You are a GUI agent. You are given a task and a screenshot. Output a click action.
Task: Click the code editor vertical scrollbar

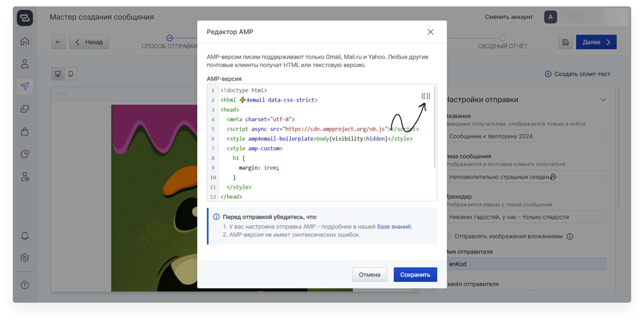tap(435, 126)
